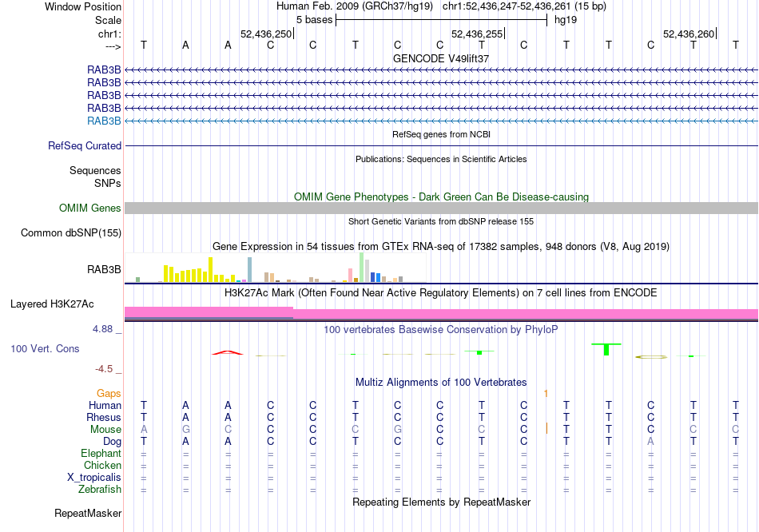Click the Rhesus alignment row label
Screen dimensions: 759x532
(x=104, y=417)
